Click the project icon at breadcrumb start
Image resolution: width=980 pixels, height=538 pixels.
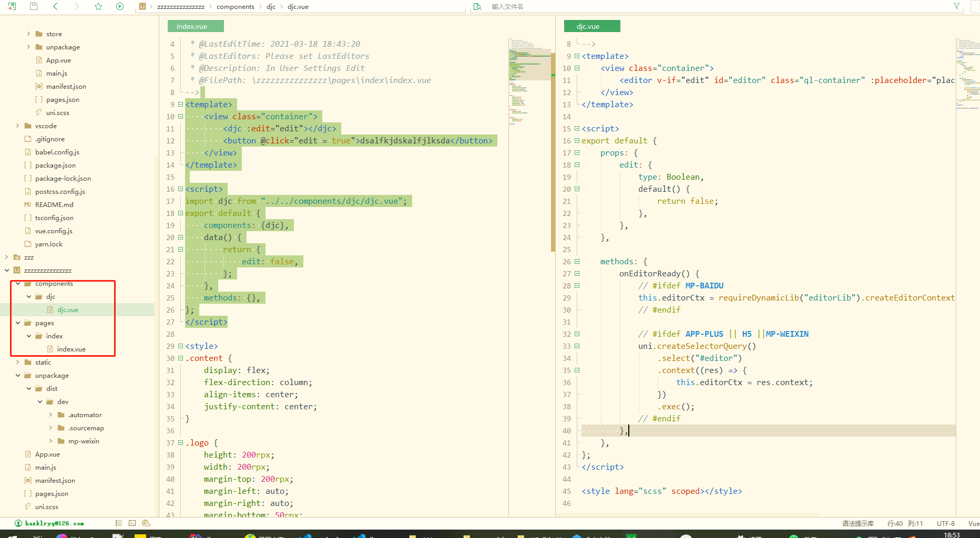[142, 6]
